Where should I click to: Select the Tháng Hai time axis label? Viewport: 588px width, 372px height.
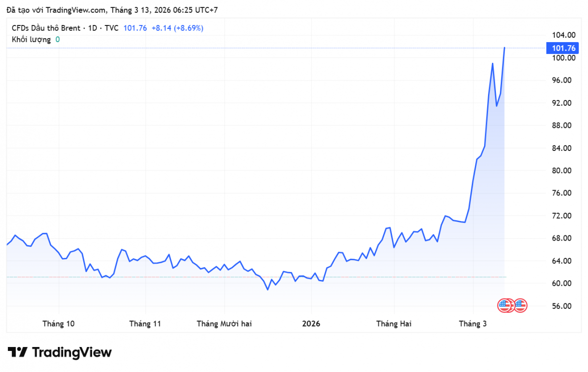click(393, 324)
